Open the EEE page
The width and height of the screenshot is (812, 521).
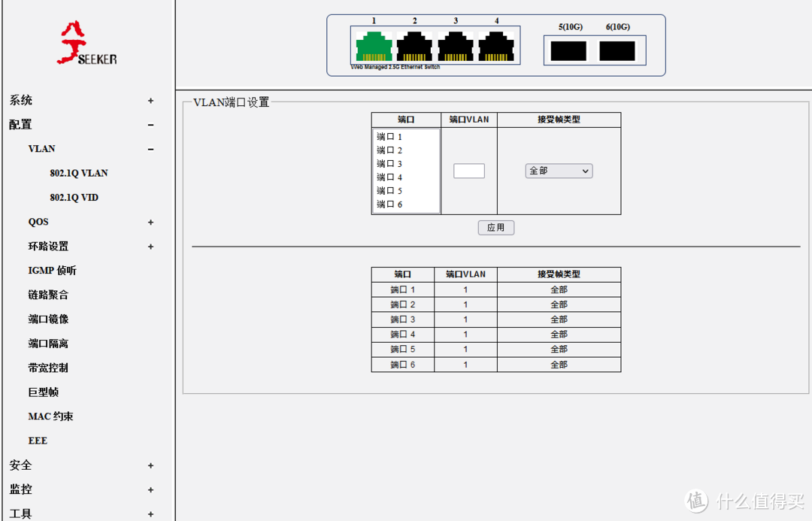pyautogui.click(x=38, y=441)
